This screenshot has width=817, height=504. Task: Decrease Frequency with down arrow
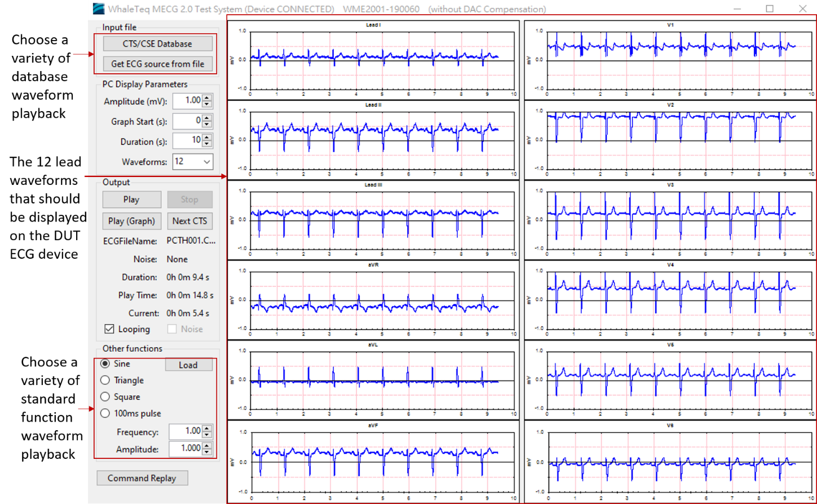[x=207, y=435]
